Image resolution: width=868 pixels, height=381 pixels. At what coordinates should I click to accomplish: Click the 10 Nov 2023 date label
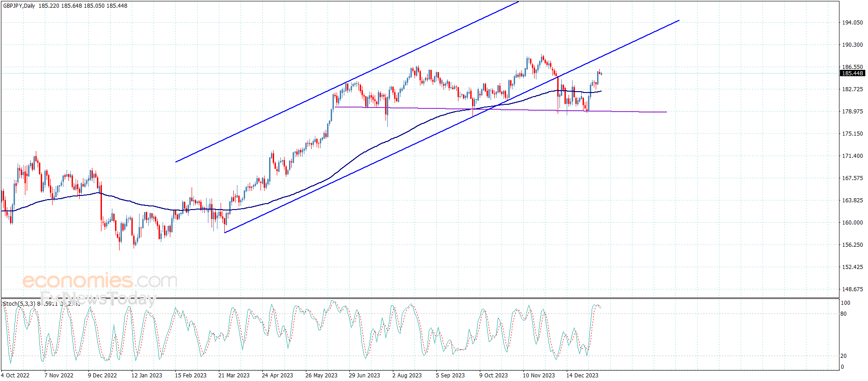pos(539,375)
